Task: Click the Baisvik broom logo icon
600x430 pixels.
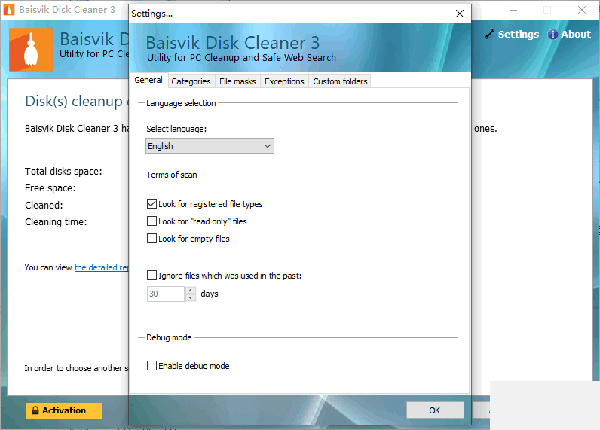Action: 31,50
